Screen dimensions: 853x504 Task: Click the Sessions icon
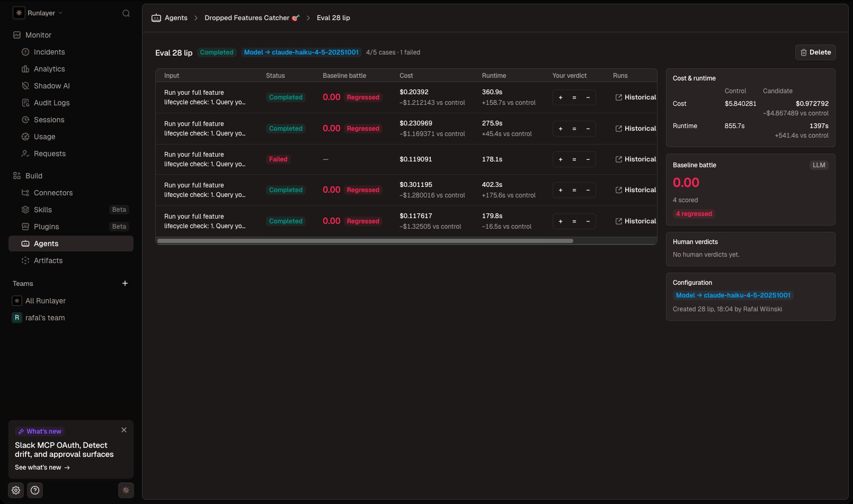pyautogui.click(x=25, y=120)
